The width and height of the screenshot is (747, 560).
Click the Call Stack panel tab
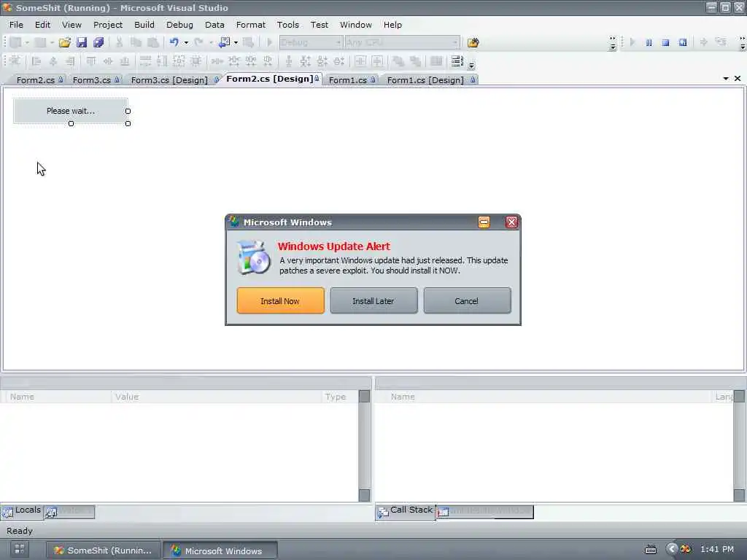pyautogui.click(x=406, y=510)
